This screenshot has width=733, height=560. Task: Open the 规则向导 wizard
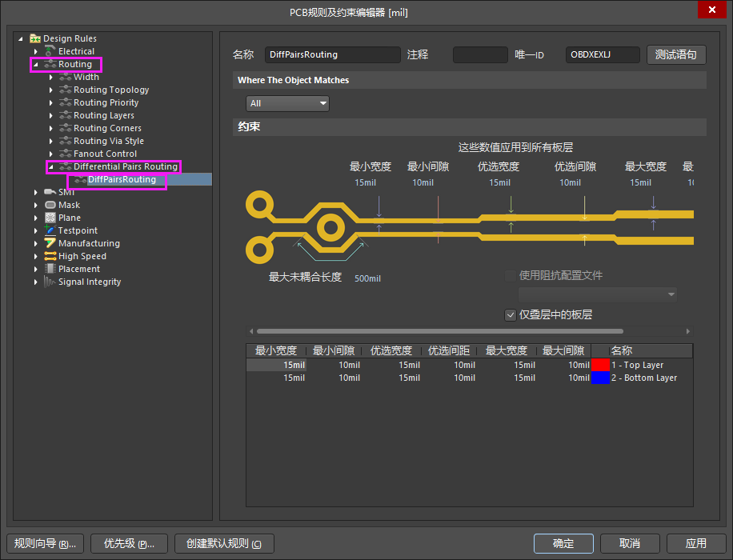(45, 543)
